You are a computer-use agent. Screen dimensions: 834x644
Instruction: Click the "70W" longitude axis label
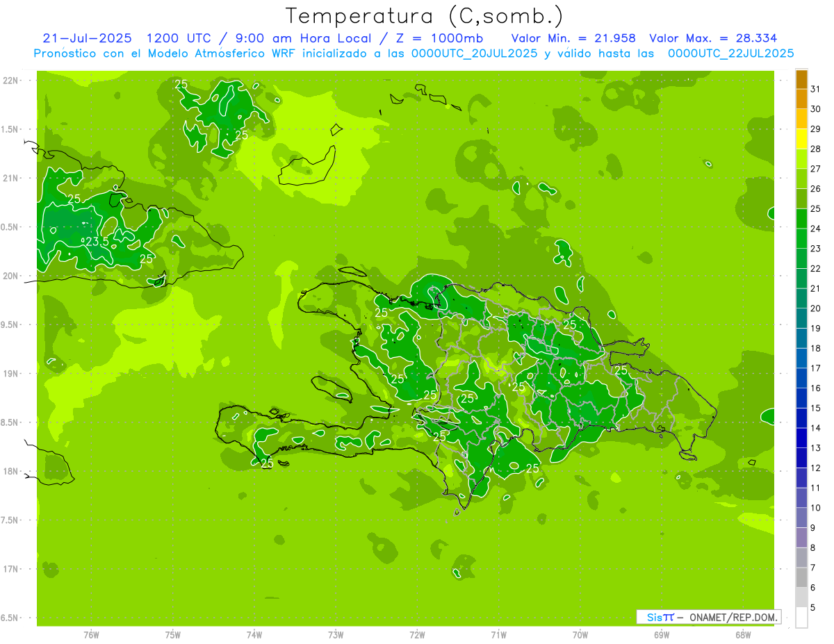[580, 634]
